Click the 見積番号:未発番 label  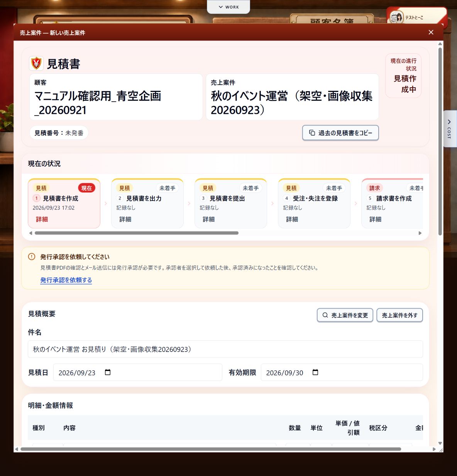[x=59, y=133]
